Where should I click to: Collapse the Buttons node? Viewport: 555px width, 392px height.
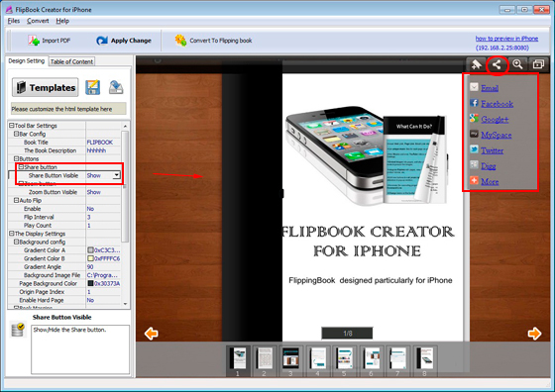click(16, 158)
